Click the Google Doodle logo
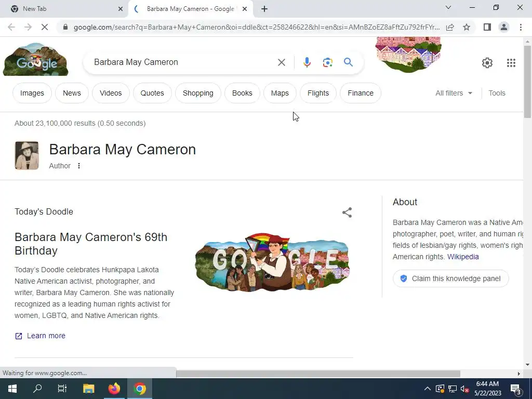The width and height of the screenshot is (532, 399). 36,59
